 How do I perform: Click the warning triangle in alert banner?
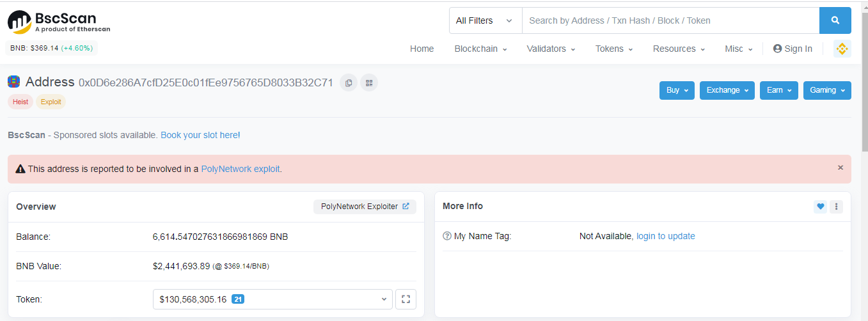click(20, 169)
